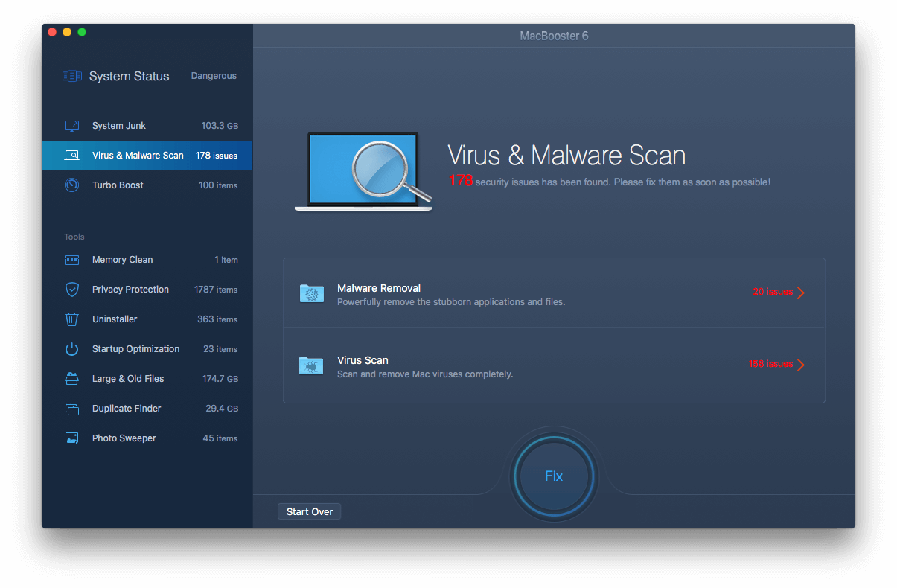The width and height of the screenshot is (897, 588).
Task: Click the Virus & Malware Scan main heading
Action: coord(566,156)
